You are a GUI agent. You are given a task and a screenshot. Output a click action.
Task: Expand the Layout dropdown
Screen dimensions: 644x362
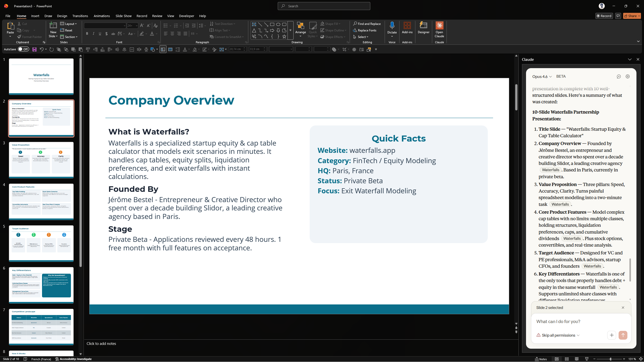click(x=69, y=24)
